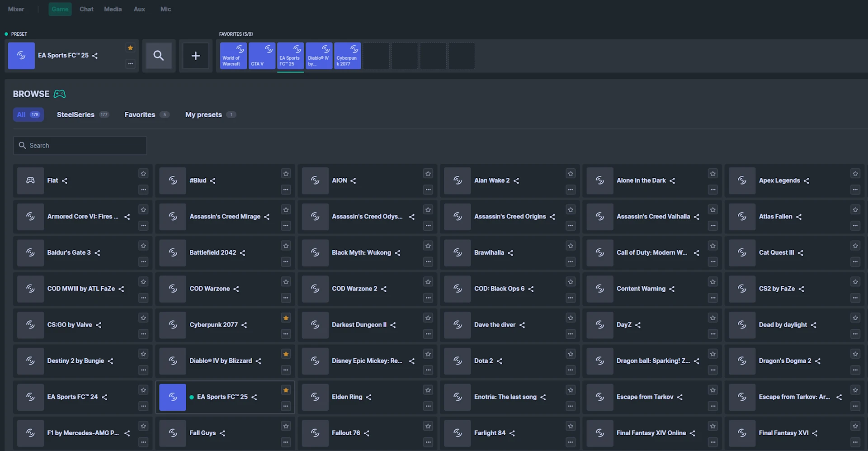This screenshot has width=868, height=451.
Task: Select the Fallout 76 preset icon
Action: (x=315, y=433)
